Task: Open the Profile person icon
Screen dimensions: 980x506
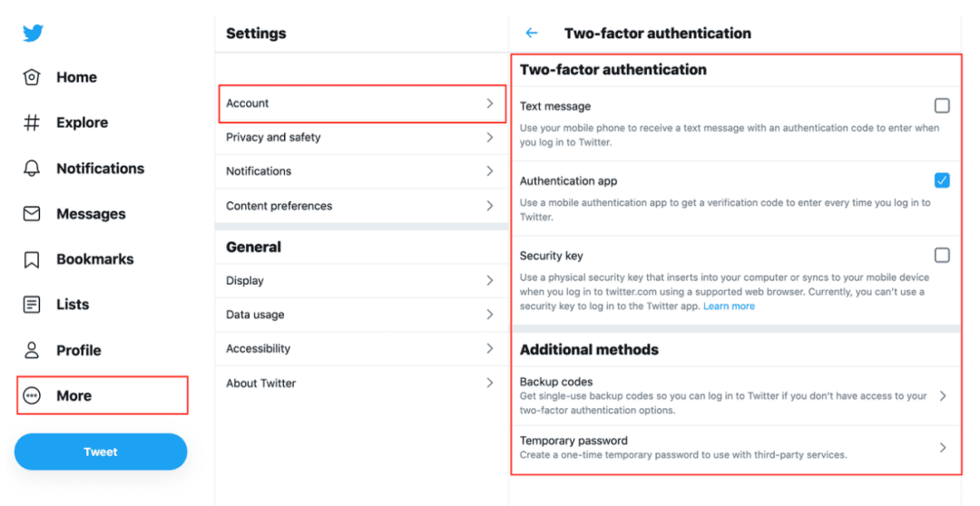Action: (x=31, y=350)
